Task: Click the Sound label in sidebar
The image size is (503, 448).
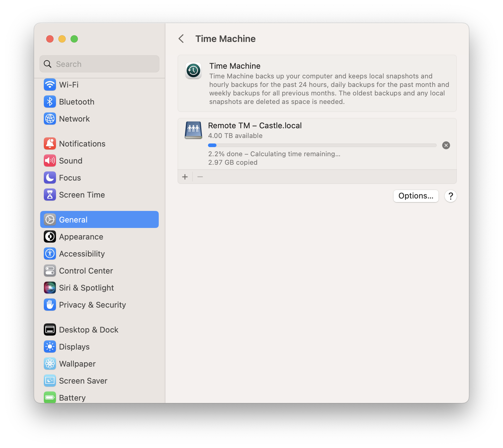Action: [x=71, y=161]
